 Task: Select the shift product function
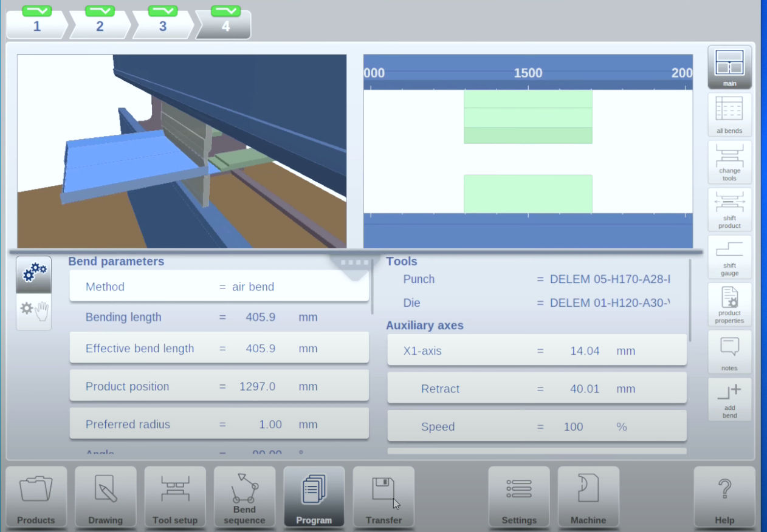pos(729,210)
